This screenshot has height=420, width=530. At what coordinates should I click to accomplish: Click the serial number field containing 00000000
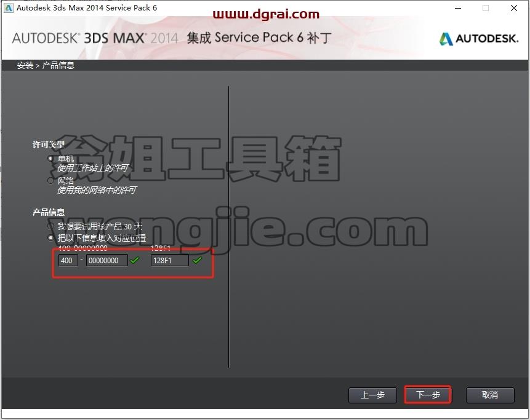pyautogui.click(x=107, y=260)
